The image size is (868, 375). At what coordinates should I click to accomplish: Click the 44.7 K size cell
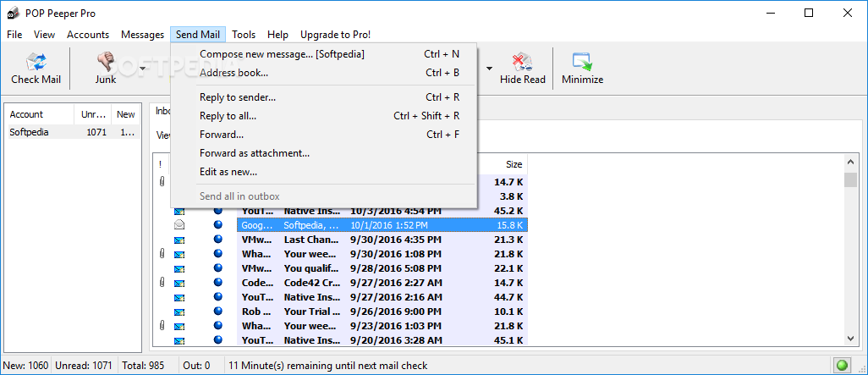point(508,297)
